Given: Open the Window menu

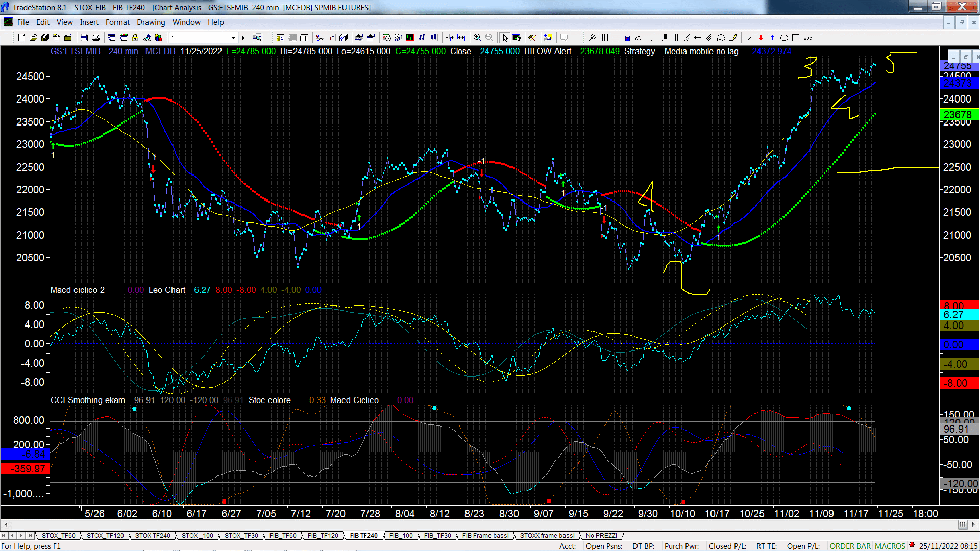Looking at the screenshot, I should pos(186,22).
